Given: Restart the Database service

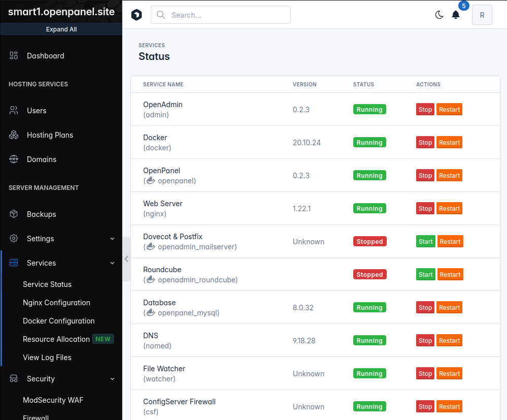Looking at the screenshot, I should coord(449,307).
